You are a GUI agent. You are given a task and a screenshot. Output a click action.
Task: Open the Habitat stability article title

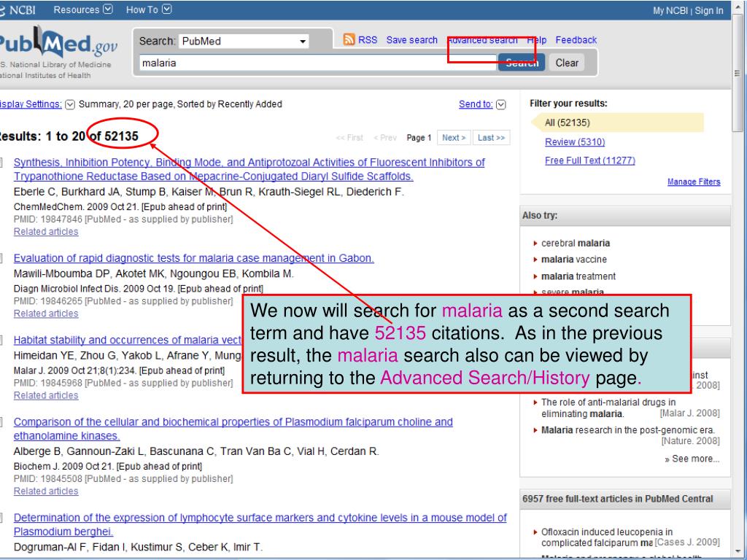(x=128, y=340)
